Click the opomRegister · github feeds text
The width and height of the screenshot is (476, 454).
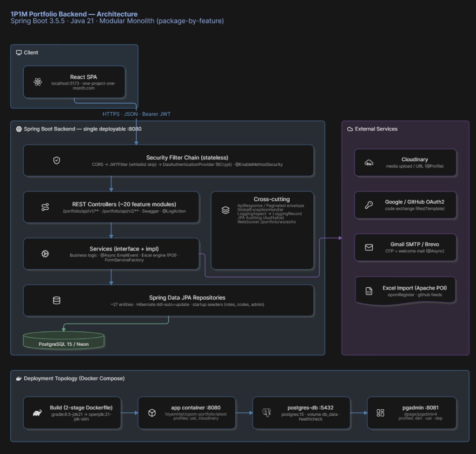pyautogui.click(x=415, y=295)
